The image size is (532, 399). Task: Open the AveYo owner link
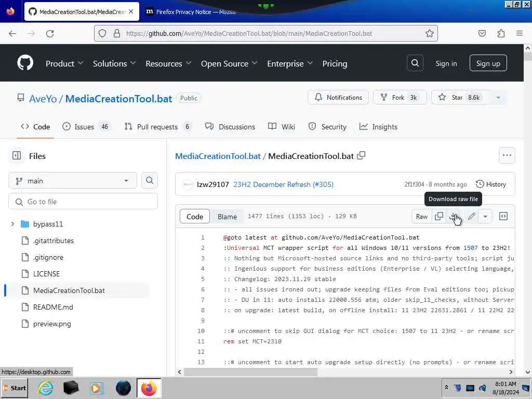[43, 98]
